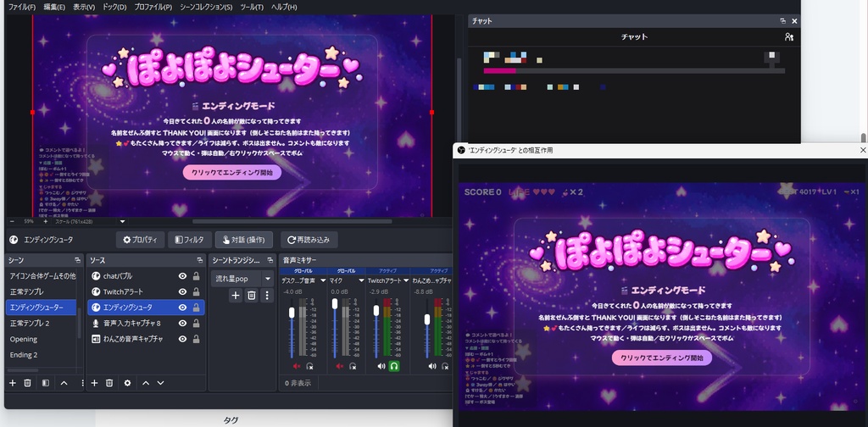Remove selected source with the trash icon

click(x=109, y=383)
